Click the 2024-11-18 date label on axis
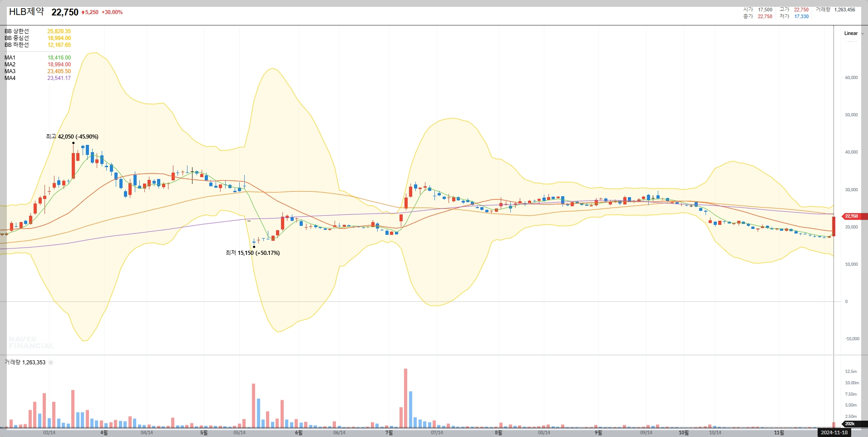The height and width of the screenshot is (437, 868). [834, 432]
